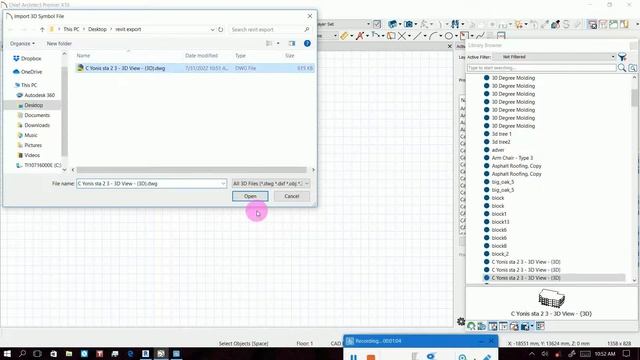The image size is (640, 360).
Task: Click the navigation pane vertical scrollbar
Action: tap(64, 111)
